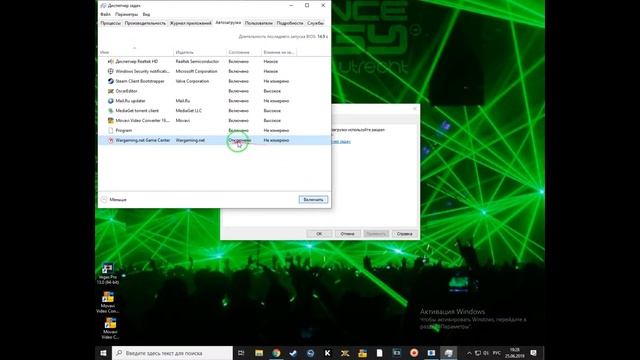Click the Task Manager link in background dialog

coord(341,142)
